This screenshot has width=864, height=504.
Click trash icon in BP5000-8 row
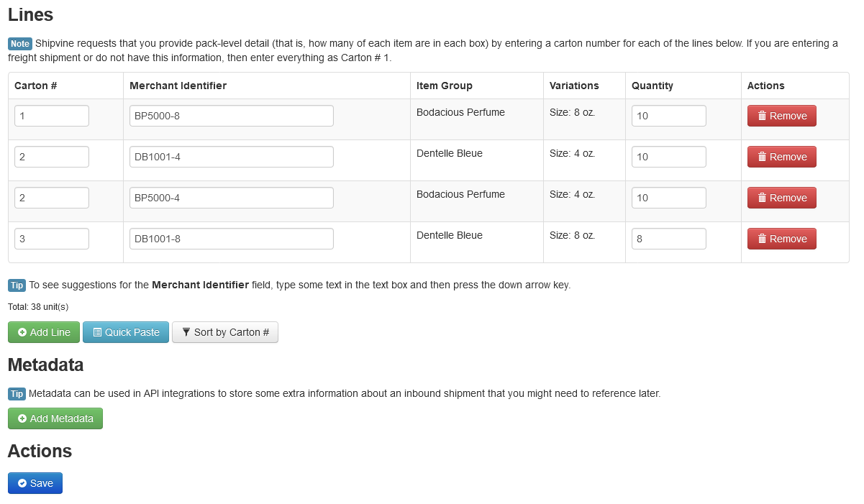coord(762,116)
